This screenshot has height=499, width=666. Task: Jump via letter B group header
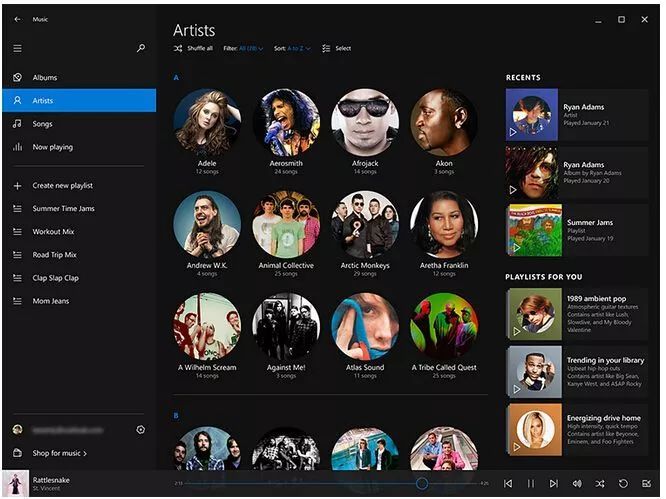click(x=176, y=415)
